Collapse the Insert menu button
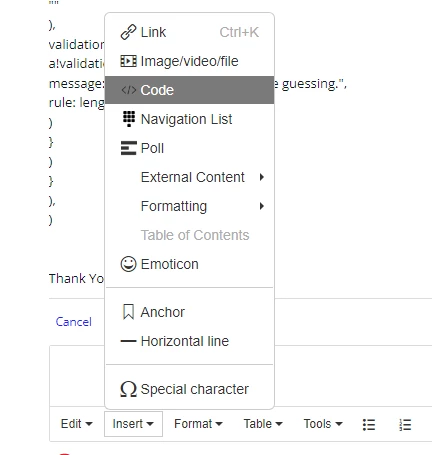432x455 pixels. point(133,424)
